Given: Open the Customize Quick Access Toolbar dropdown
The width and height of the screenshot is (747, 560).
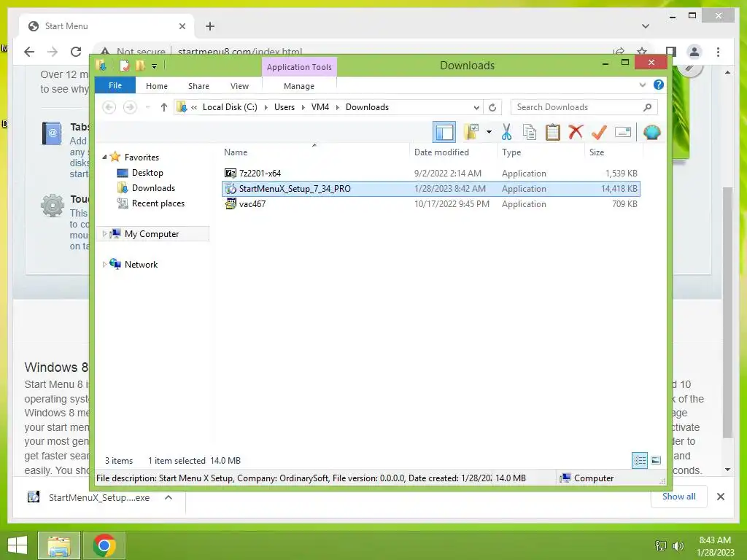Looking at the screenshot, I should 155,66.
